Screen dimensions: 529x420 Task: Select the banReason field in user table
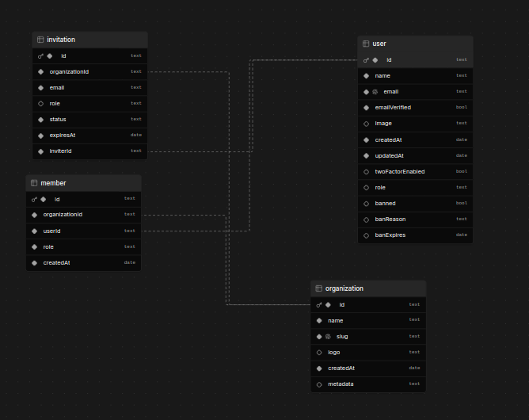389,219
